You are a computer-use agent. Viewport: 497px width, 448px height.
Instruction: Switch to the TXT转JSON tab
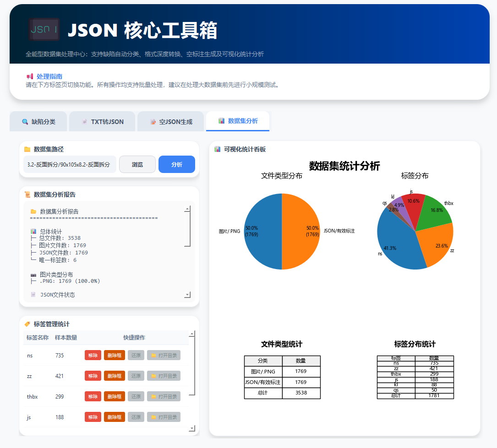click(102, 121)
